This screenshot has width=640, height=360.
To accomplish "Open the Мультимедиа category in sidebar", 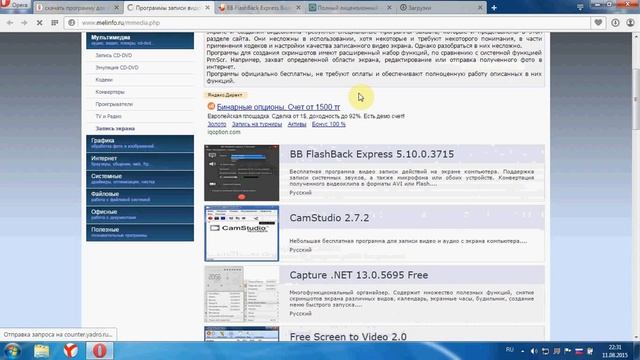I will click(x=140, y=40).
